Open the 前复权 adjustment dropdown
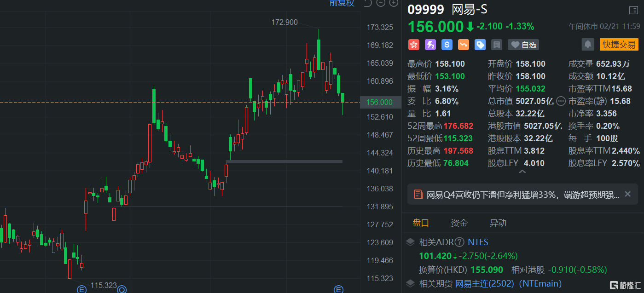The height and width of the screenshot is (293, 644). (x=342, y=3)
